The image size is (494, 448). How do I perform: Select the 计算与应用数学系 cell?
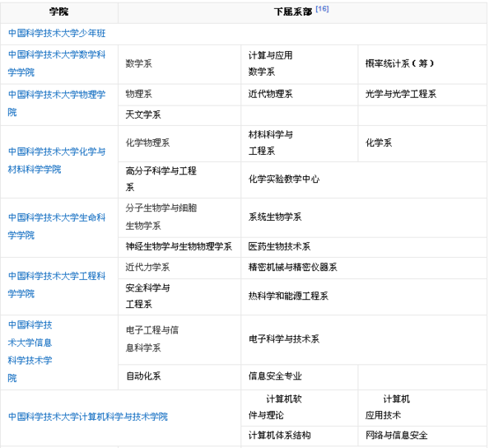(x=300, y=64)
